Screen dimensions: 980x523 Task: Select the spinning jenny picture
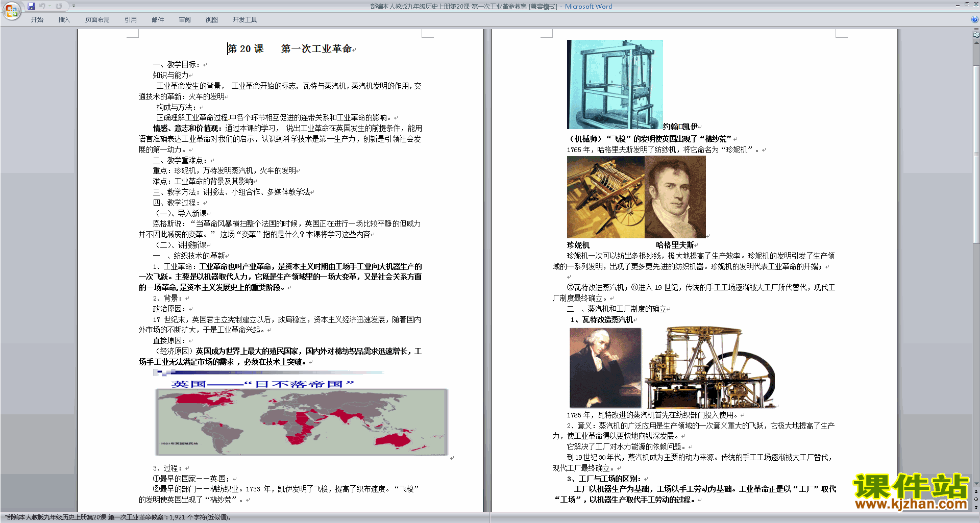[x=605, y=197]
